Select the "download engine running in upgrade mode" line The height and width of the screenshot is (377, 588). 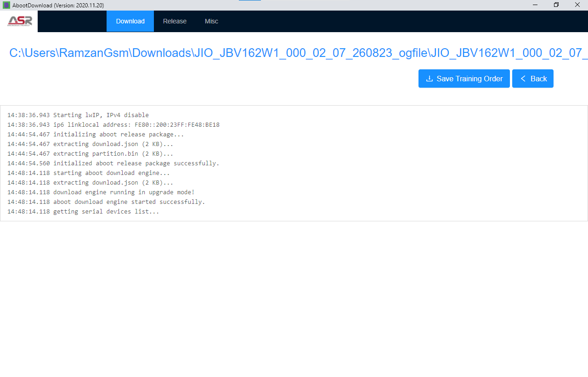pos(124,192)
